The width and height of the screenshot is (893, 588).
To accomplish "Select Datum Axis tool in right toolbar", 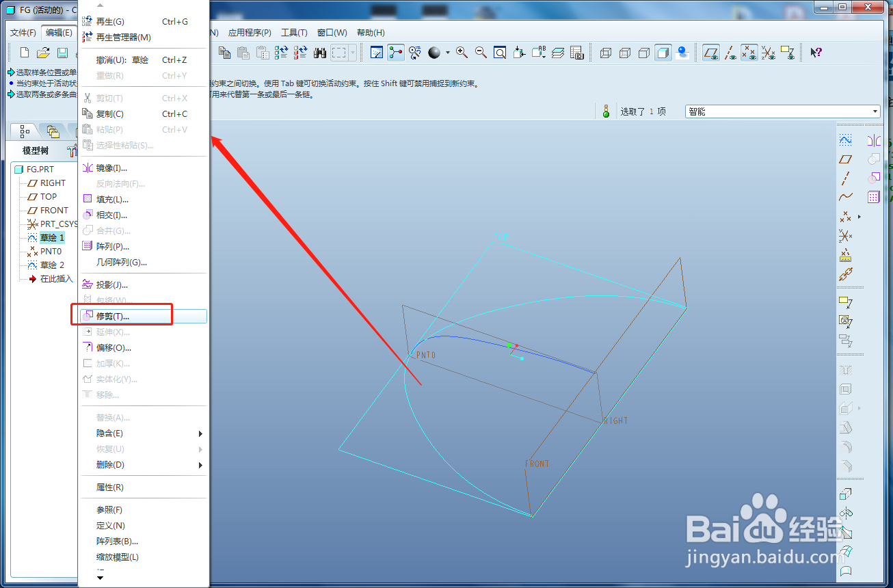I will click(x=846, y=178).
